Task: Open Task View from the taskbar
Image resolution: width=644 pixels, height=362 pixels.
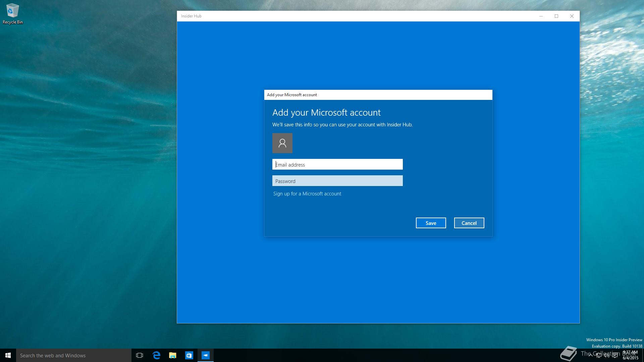Action: [140, 355]
